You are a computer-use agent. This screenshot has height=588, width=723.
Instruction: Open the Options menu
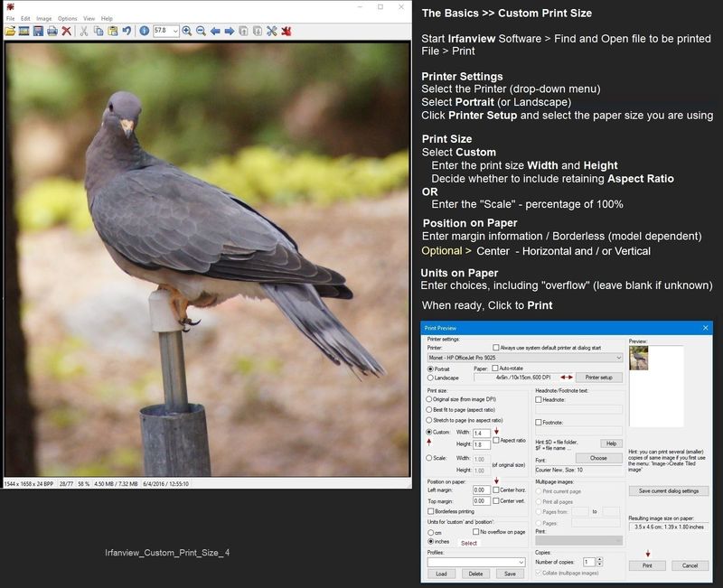[68, 18]
